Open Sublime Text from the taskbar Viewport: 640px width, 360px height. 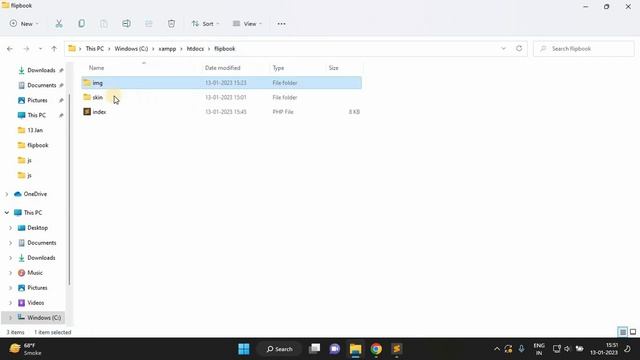pos(396,349)
